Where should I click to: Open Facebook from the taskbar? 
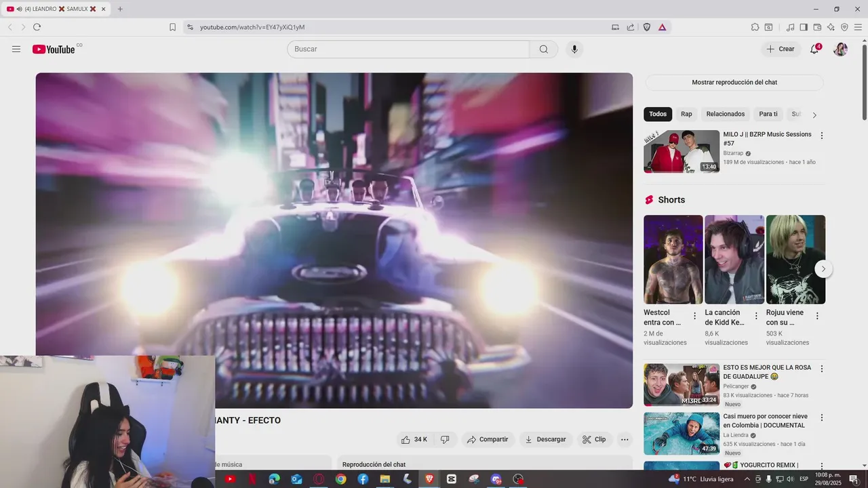click(x=363, y=479)
